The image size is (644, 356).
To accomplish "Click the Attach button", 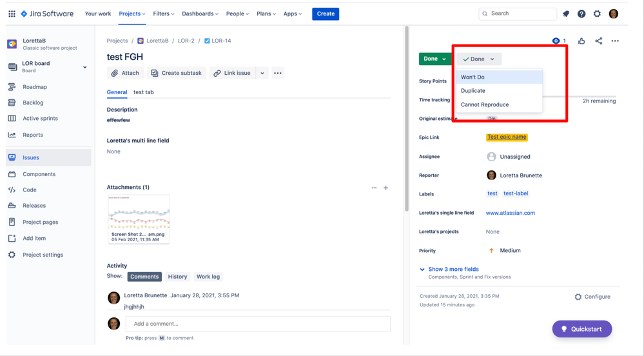I will pos(125,73).
